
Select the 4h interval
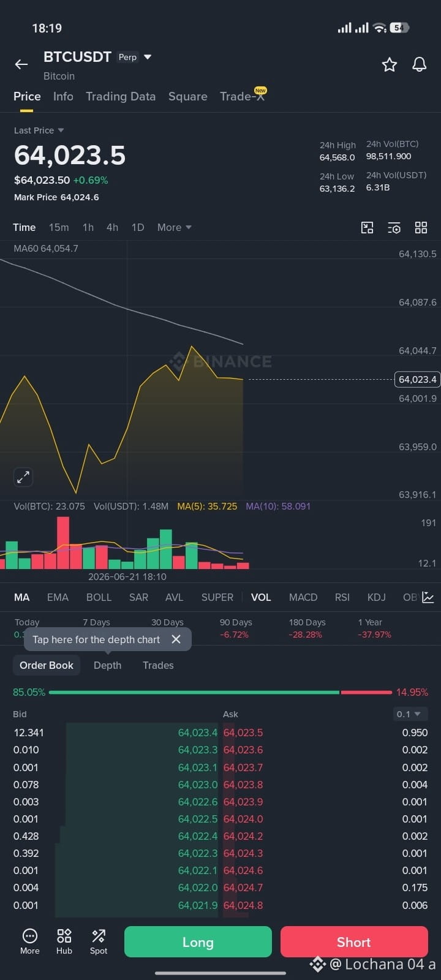112,227
